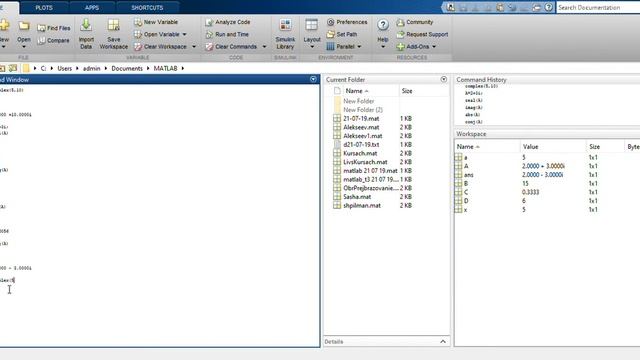Click the Parallel options icon
The width and height of the screenshot is (640, 360).
pyautogui.click(x=330, y=47)
